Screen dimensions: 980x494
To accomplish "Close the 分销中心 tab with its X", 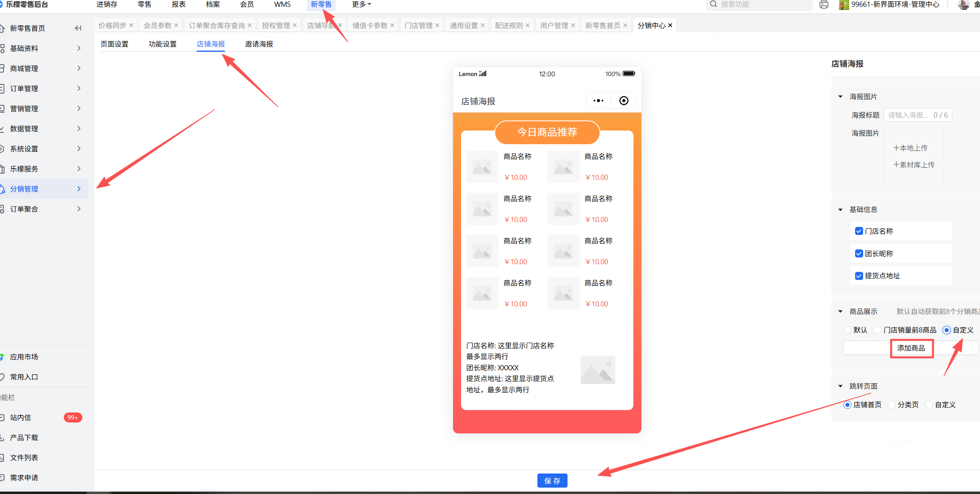I will tap(670, 25).
